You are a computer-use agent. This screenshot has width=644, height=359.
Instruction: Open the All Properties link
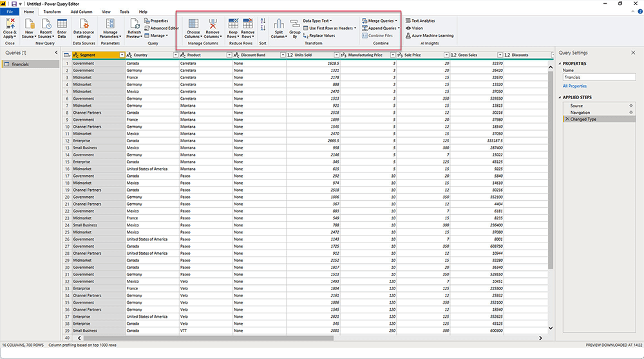(574, 86)
